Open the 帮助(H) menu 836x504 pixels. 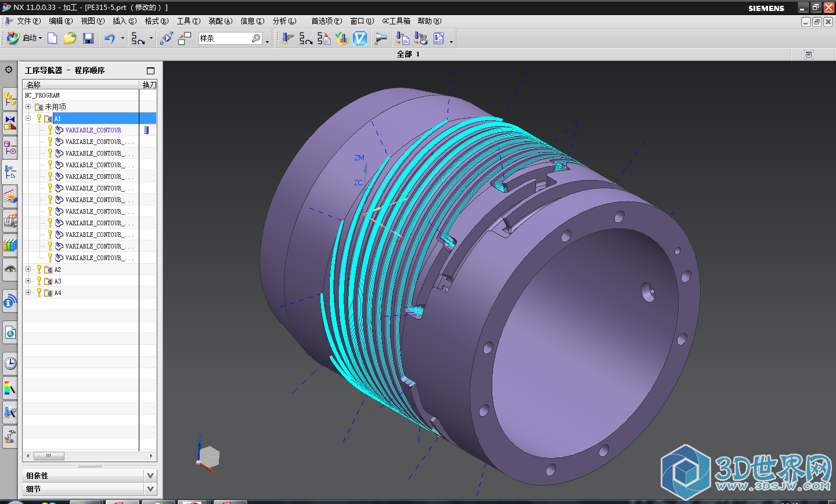click(x=429, y=21)
